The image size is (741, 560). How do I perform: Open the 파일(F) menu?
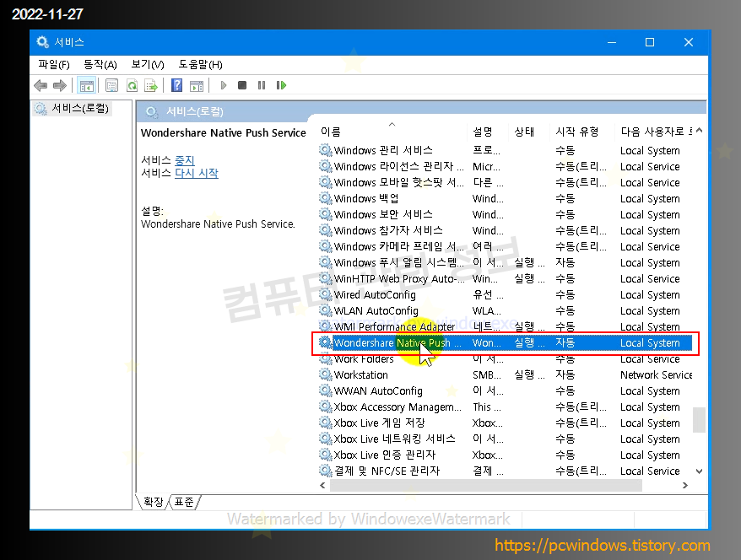(54, 64)
